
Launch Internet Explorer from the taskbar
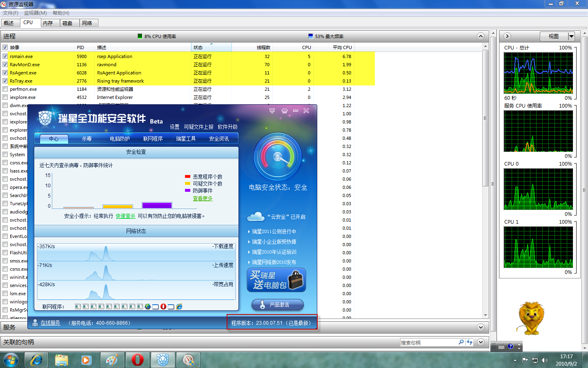(36, 360)
